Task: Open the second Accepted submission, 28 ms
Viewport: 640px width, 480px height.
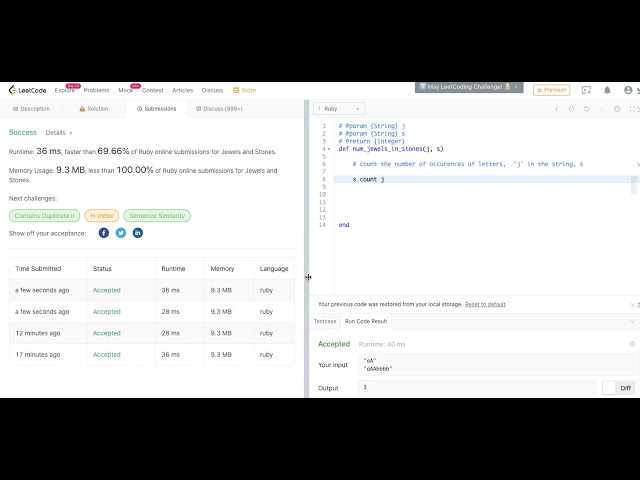Action: click(x=107, y=312)
